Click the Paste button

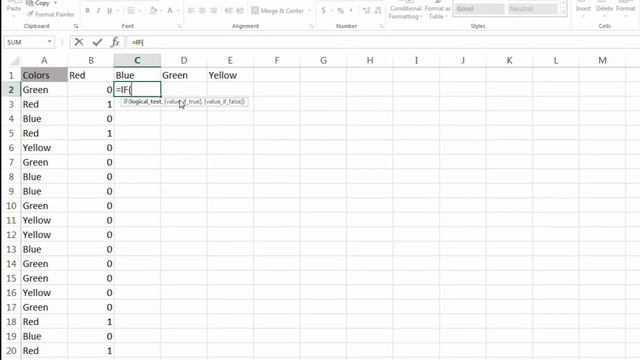tap(14, 9)
